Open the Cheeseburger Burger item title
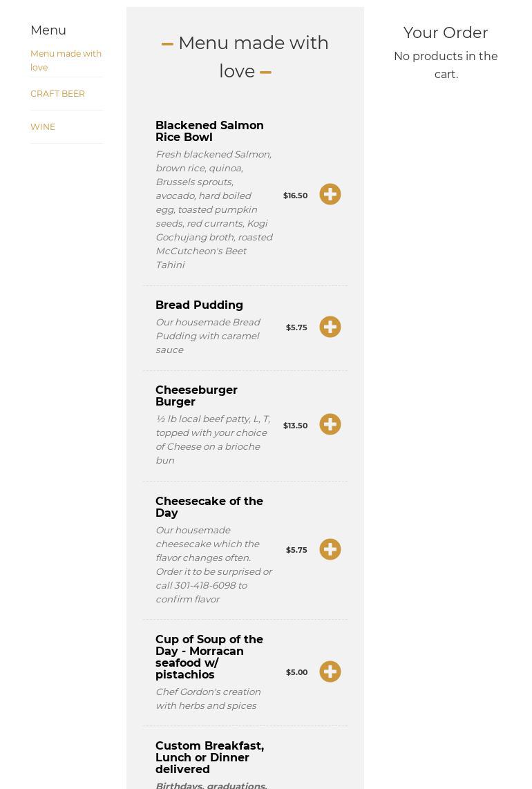Screen dimensions: 532x789 coord(196,396)
